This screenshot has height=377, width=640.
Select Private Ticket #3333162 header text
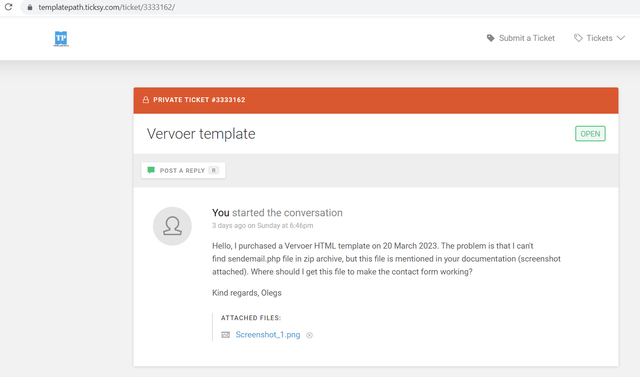tap(199, 100)
